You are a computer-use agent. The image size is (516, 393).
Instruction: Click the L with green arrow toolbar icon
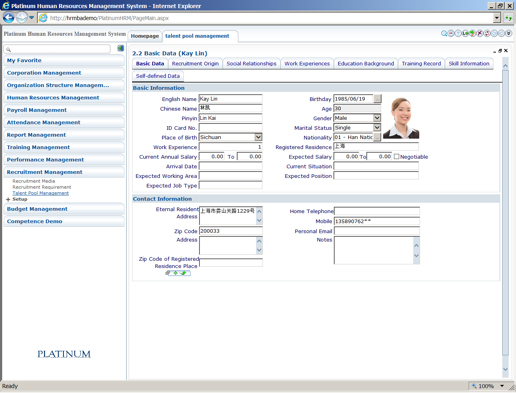pos(465,33)
